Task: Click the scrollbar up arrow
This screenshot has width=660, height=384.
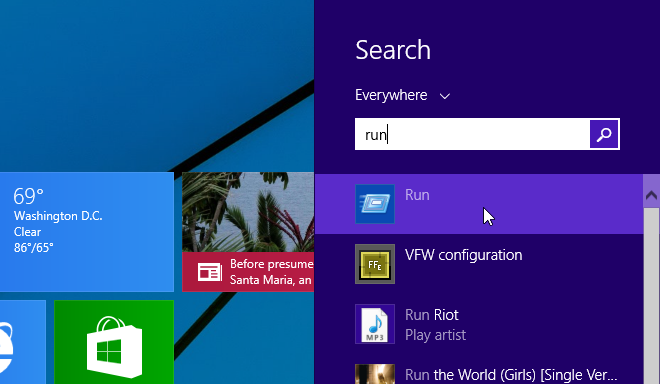Action: click(x=651, y=195)
